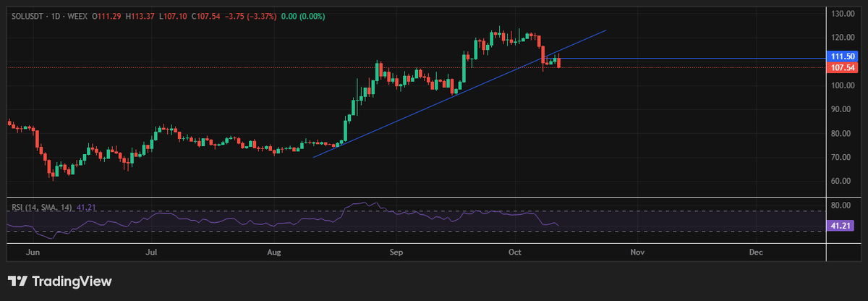Click the red 107.54 current price label
The image size is (868, 301).
click(x=843, y=67)
